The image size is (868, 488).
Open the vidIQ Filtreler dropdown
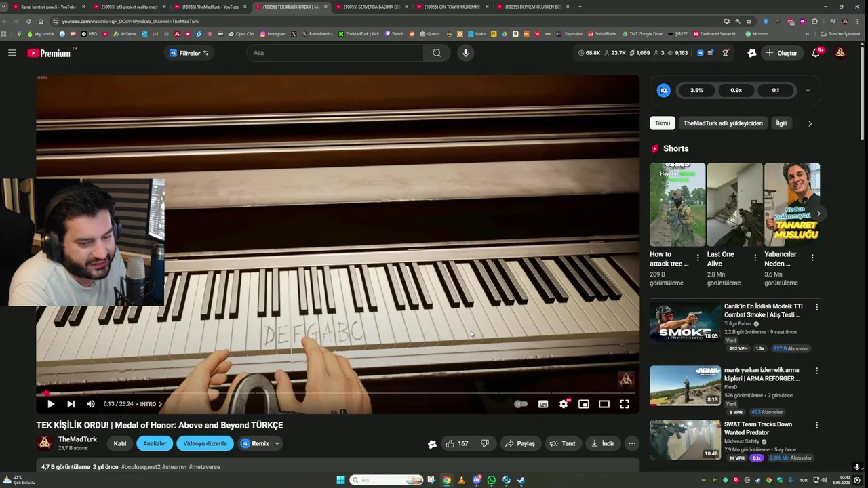click(189, 53)
